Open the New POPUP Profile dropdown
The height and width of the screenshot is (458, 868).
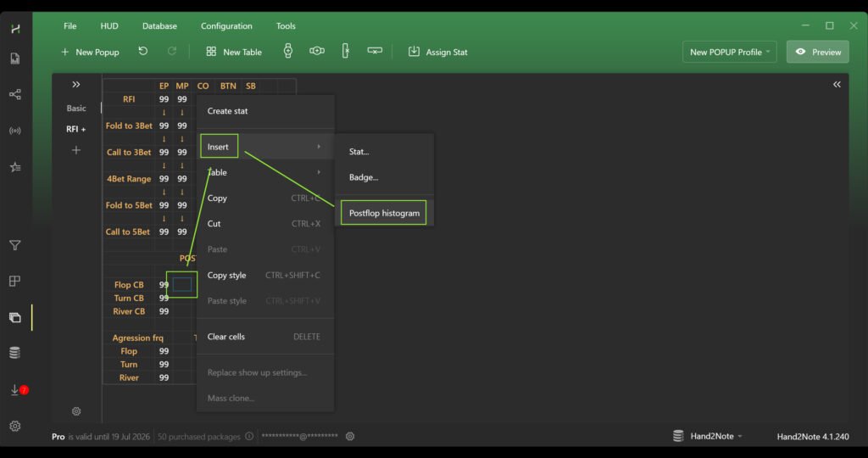[x=730, y=52]
